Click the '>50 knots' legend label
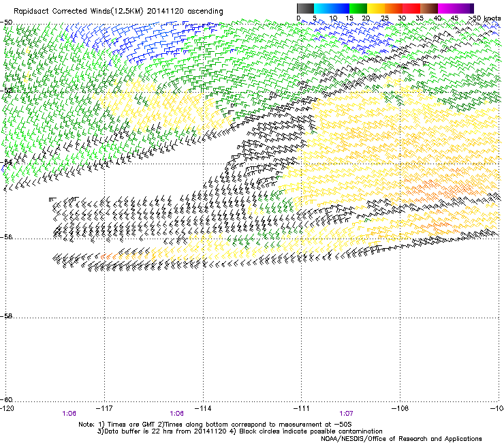 point(485,18)
